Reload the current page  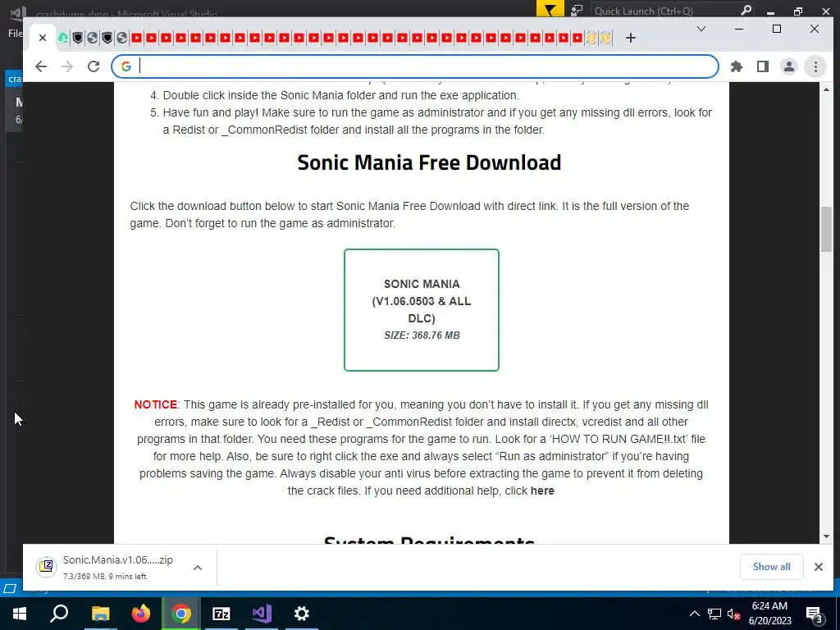(x=94, y=66)
